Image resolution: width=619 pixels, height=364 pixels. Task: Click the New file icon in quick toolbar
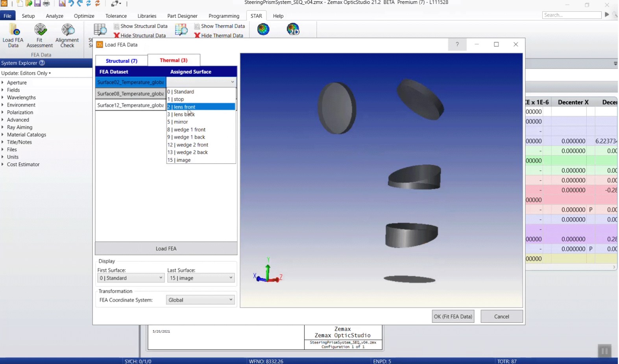click(x=20, y=4)
